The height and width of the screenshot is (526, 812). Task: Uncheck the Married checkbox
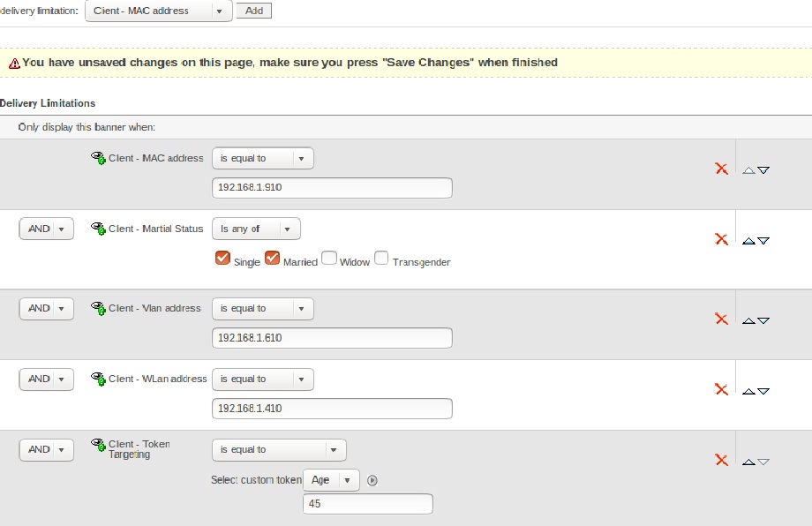(x=273, y=259)
